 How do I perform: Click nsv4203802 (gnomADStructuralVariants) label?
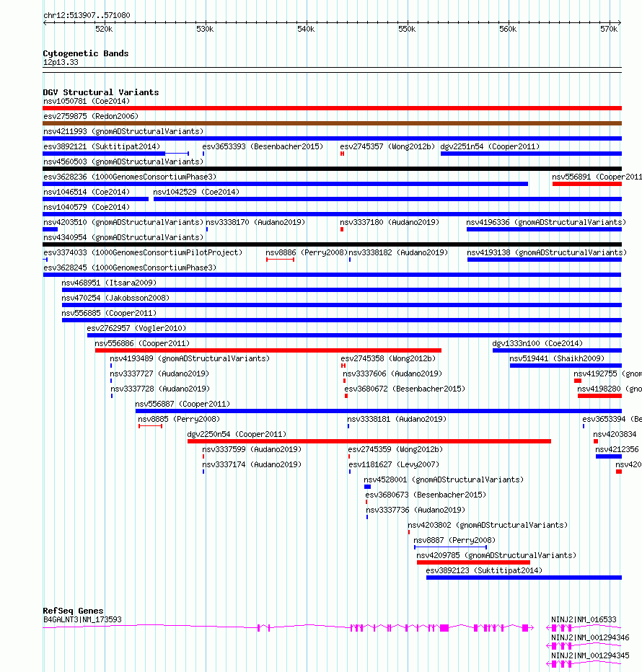click(488, 525)
